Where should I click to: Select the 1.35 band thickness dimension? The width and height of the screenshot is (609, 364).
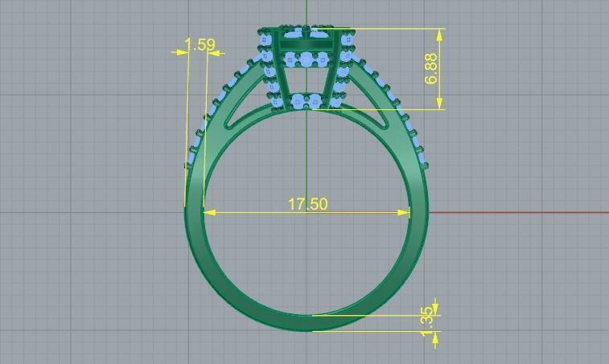pyautogui.click(x=427, y=321)
